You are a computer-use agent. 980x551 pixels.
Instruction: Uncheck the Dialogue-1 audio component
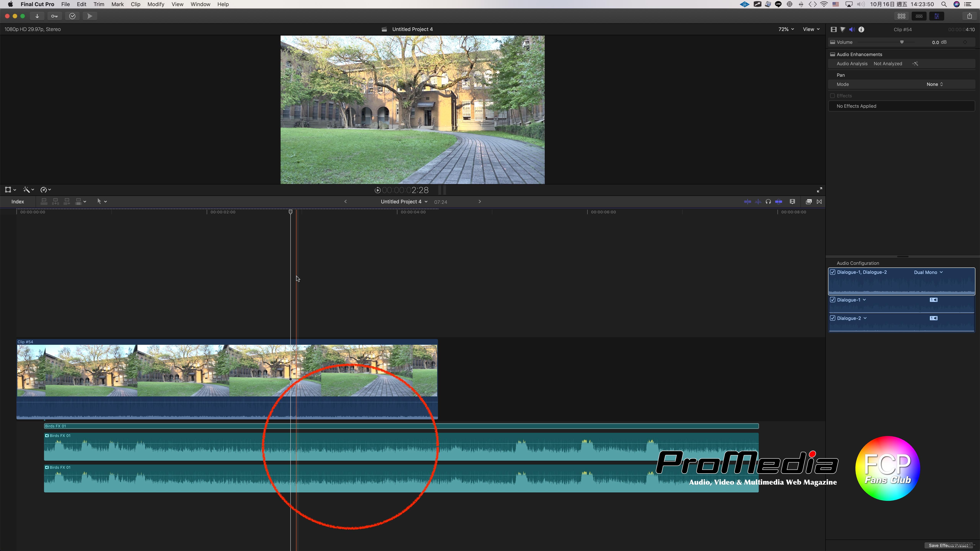point(832,300)
